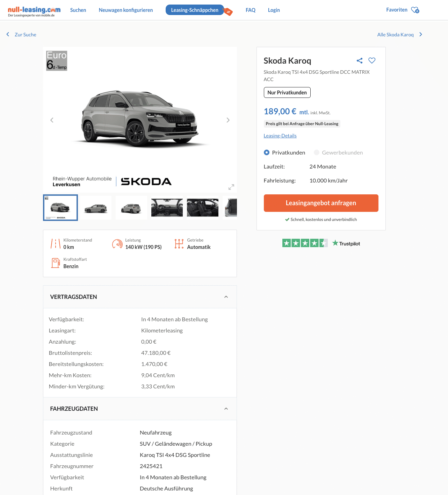Select first thumbnail with Skoda logo
448x495 pixels.
coord(60,208)
